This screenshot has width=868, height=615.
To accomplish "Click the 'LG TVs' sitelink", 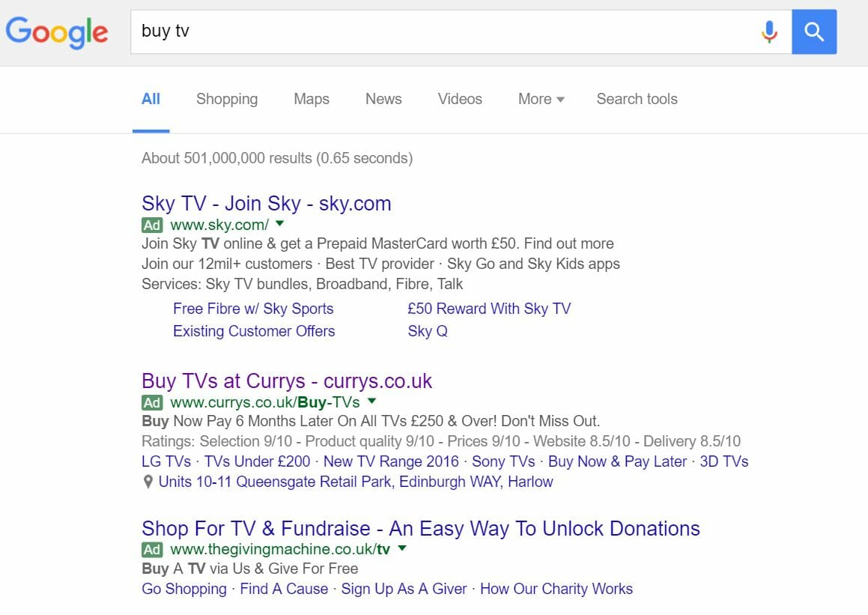I will coord(166,461).
